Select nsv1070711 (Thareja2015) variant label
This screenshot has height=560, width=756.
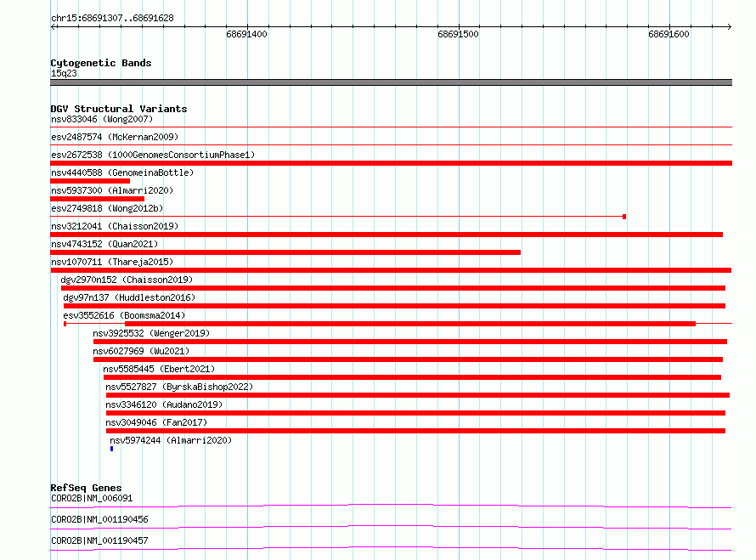click(x=112, y=262)
